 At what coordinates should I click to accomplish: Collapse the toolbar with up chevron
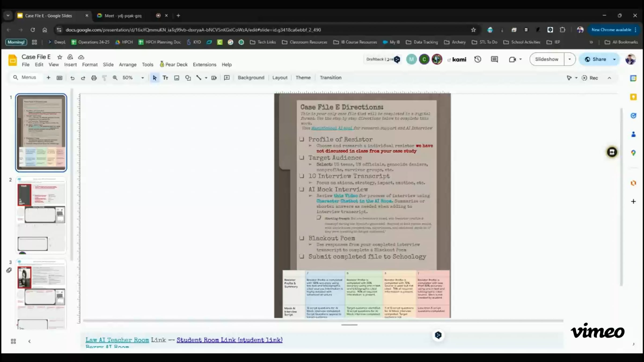[x=609, y=78]
